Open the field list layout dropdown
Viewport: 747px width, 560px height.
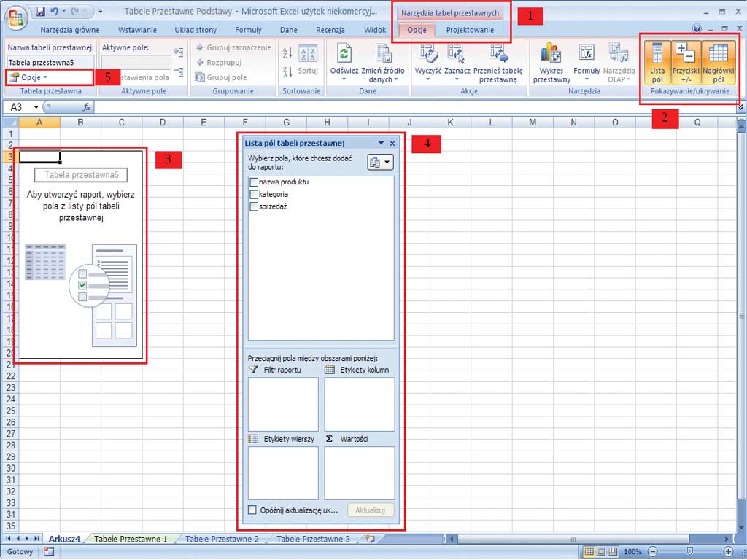tap(380, 163)
